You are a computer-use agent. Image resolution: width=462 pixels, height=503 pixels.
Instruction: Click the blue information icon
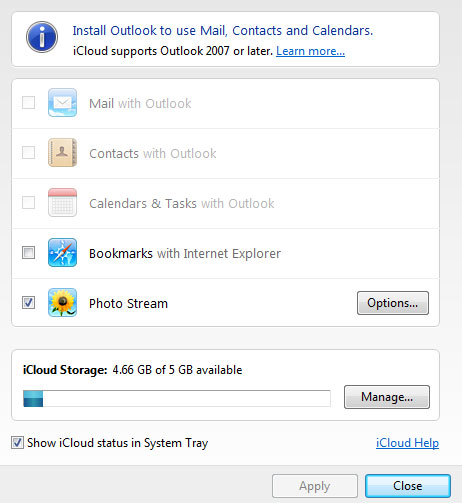point(42,37)
